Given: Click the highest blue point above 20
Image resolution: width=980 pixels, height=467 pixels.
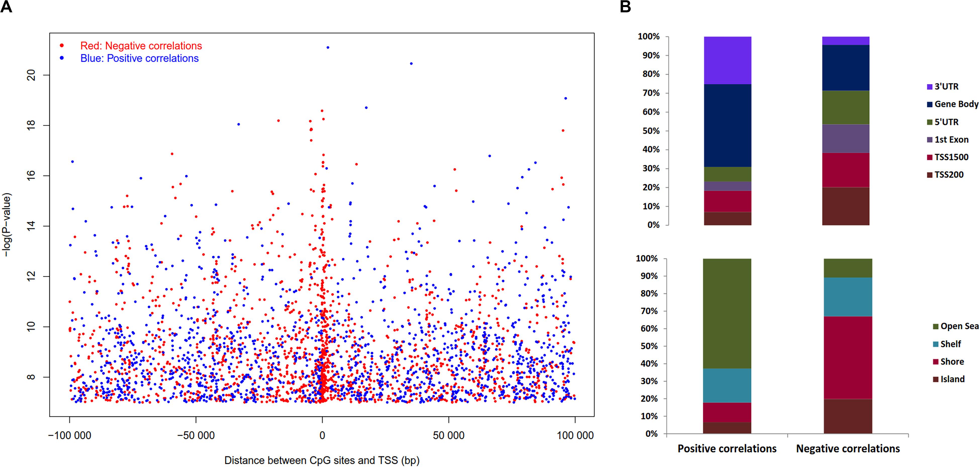Looking at the screenshot, I should [328, 48].
